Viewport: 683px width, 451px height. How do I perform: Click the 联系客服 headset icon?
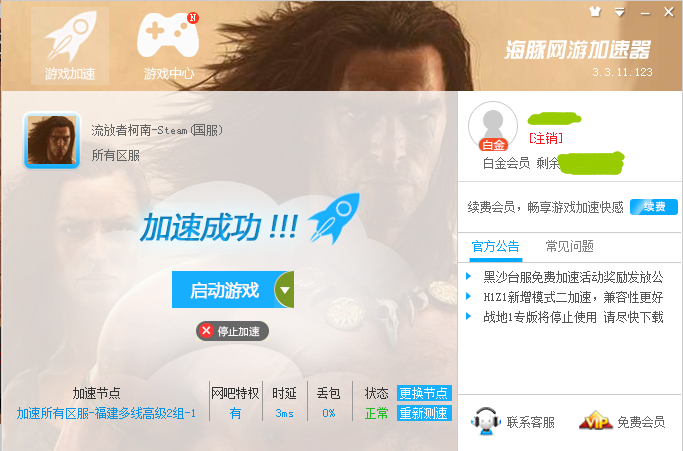pos(486,421)
